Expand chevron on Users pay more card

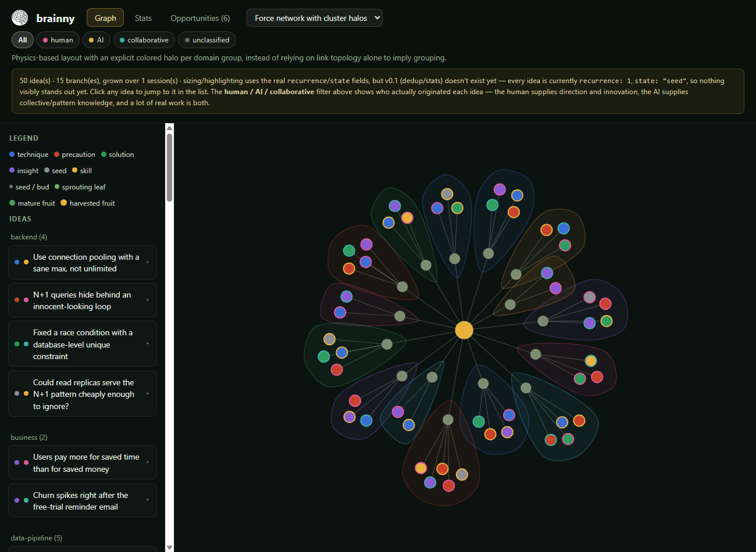pyautogui.click(x=148, y=462)
